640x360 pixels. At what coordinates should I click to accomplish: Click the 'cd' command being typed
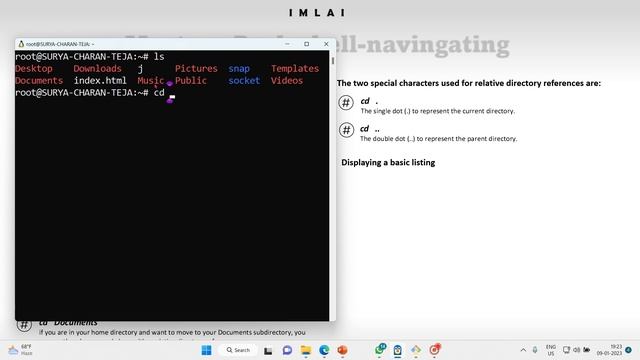click(x=159, y=93)
